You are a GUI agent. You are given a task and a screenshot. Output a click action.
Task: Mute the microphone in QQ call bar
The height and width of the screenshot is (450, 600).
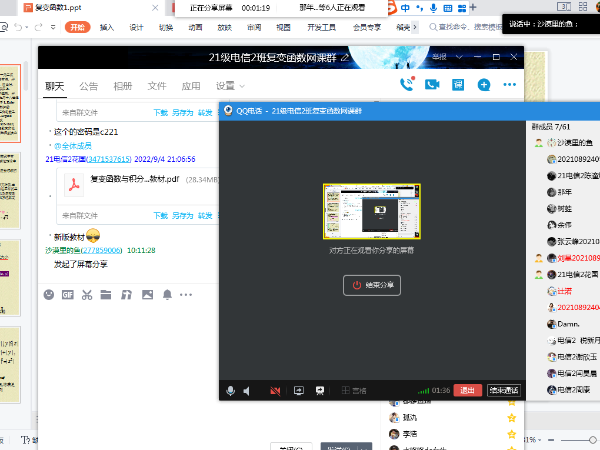230,391
